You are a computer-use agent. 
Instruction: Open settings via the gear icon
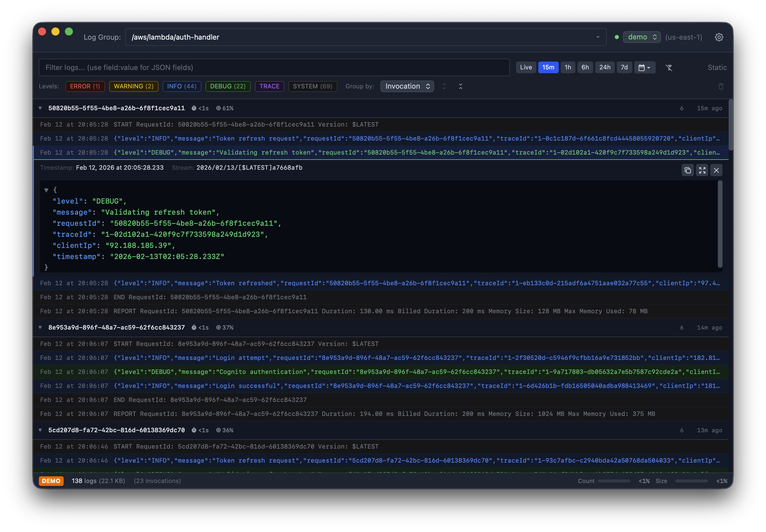tap(719, 37)
